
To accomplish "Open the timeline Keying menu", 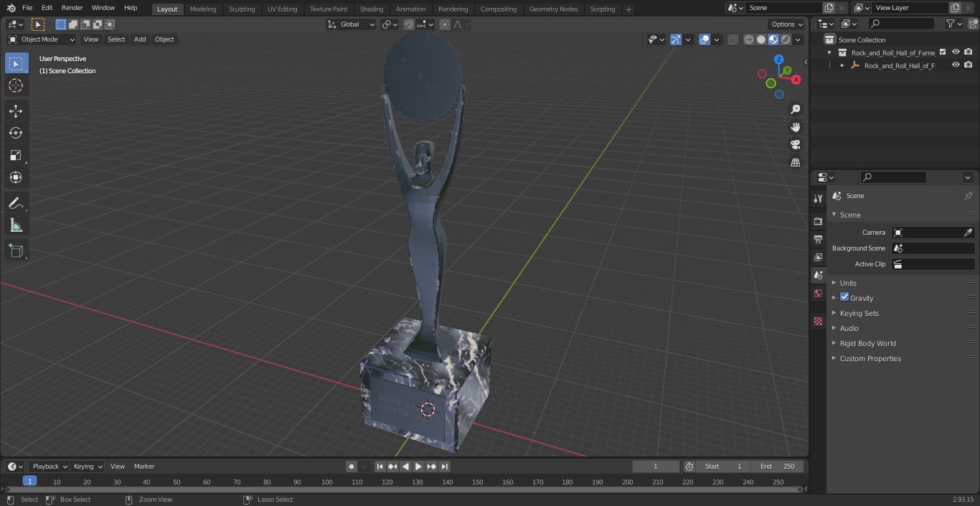I will pos(88,467).
